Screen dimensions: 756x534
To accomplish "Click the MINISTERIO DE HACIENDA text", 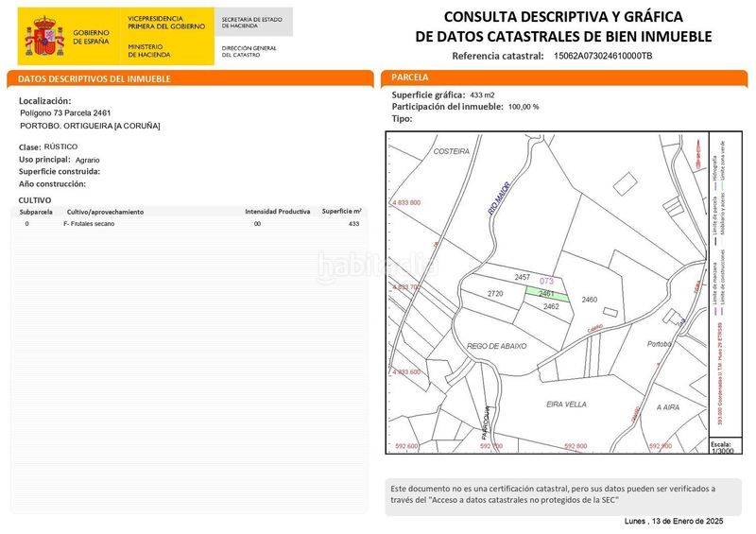I will (x=149, y=51).
